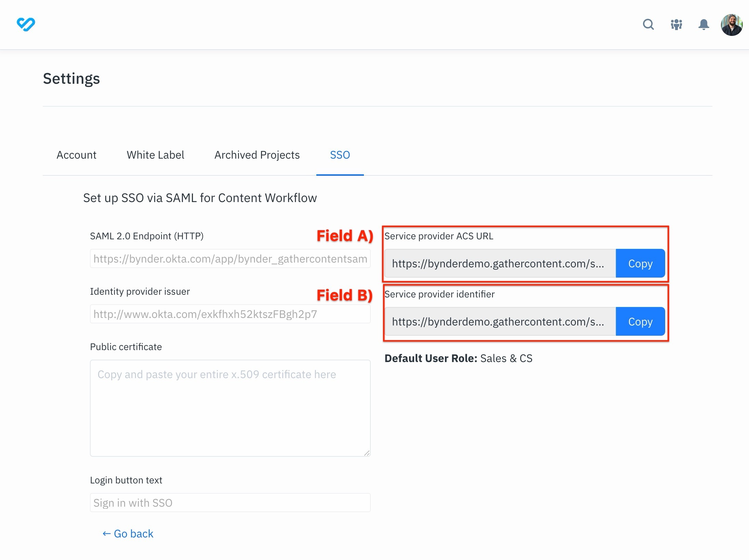
Task: Open the user profile avatar
Action: coord(732,25)
